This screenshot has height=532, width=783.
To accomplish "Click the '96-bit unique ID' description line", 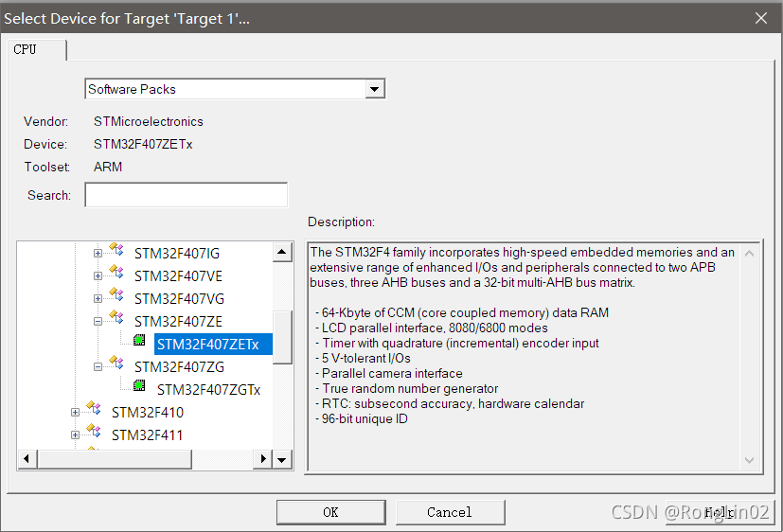I will tap(362, 418).
